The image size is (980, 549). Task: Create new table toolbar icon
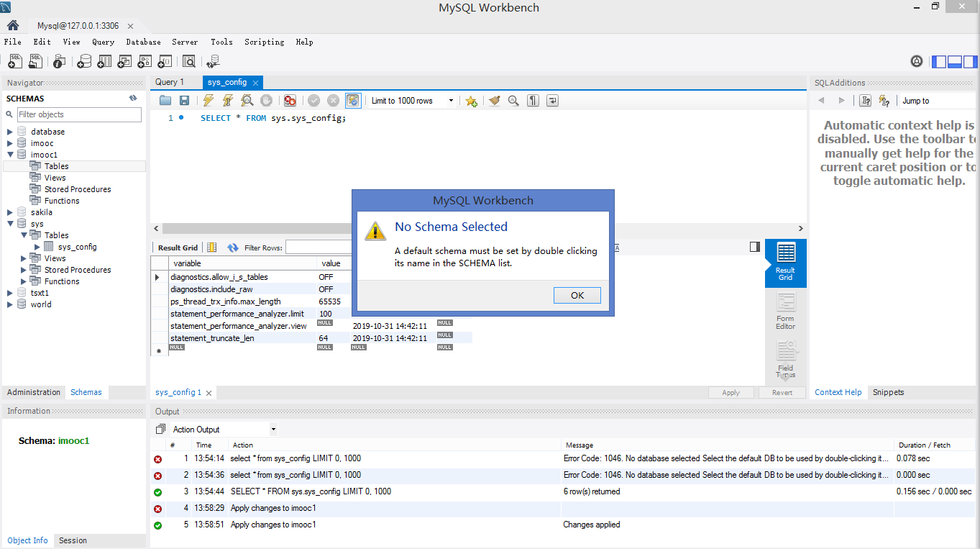104,62
